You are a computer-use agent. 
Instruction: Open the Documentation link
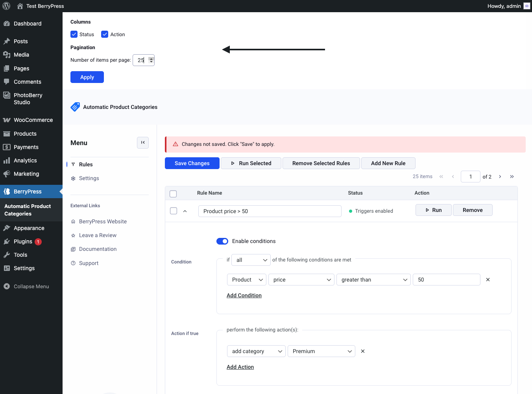(98, 249)
